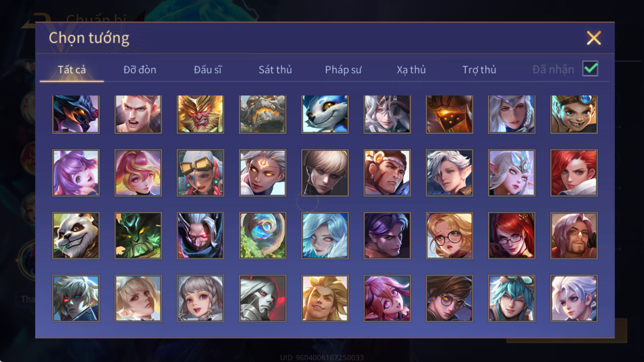Choose the swirling blue orb hero portrait
Viewport: 644px width, 362px height.
click(x=262, y=236)
